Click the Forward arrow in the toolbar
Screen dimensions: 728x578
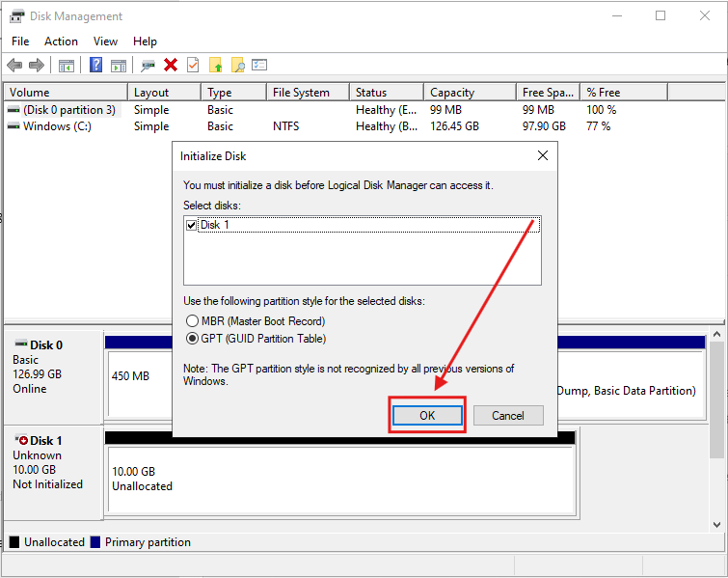tap(37, 65)
